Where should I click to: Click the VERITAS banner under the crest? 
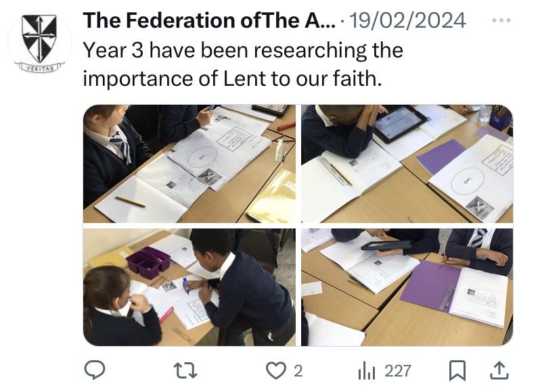coord(39,67)
